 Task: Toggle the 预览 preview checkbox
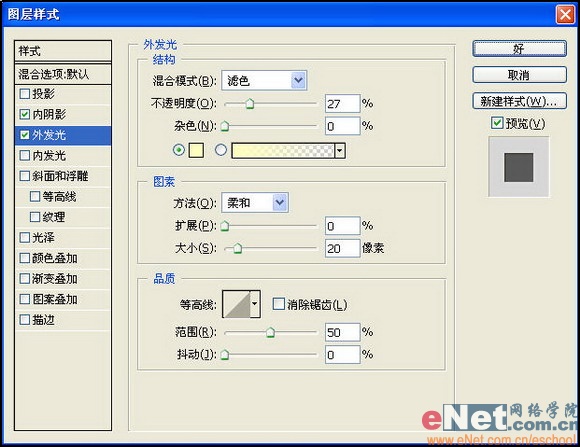[x=497, y=123]
